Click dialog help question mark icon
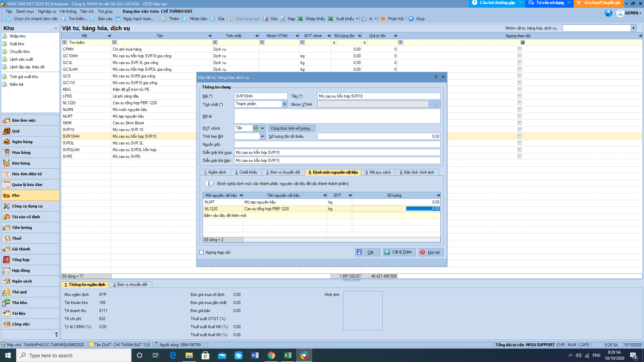Screen dimensions: 644x362 (436, 77)
